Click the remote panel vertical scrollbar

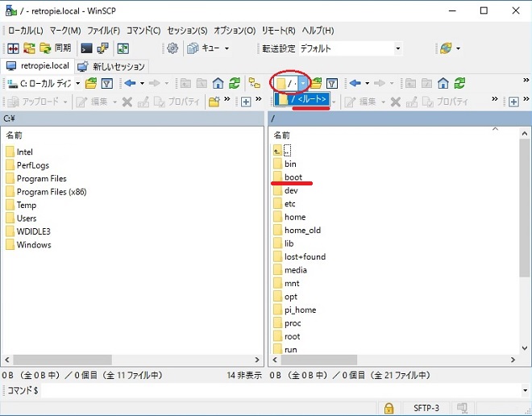525,208
